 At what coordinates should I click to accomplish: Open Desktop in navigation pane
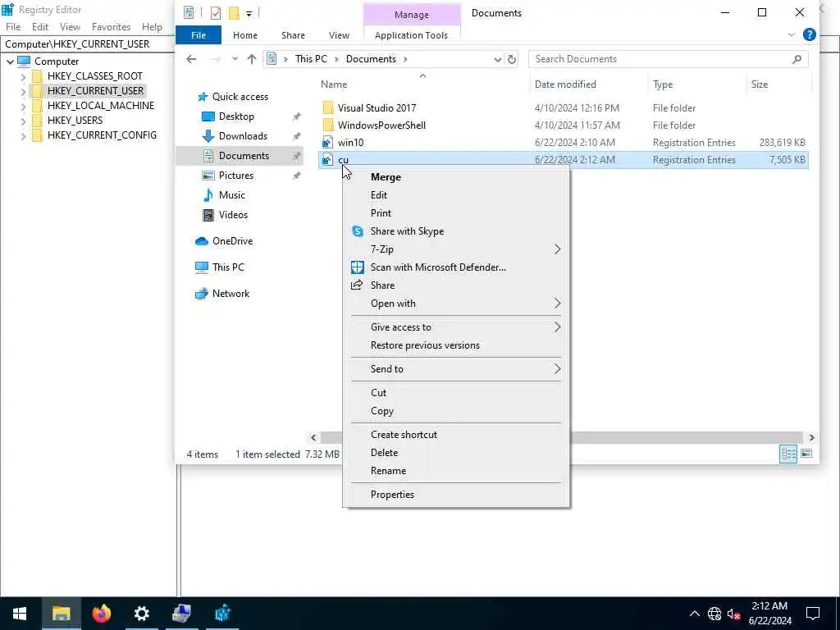236,116
